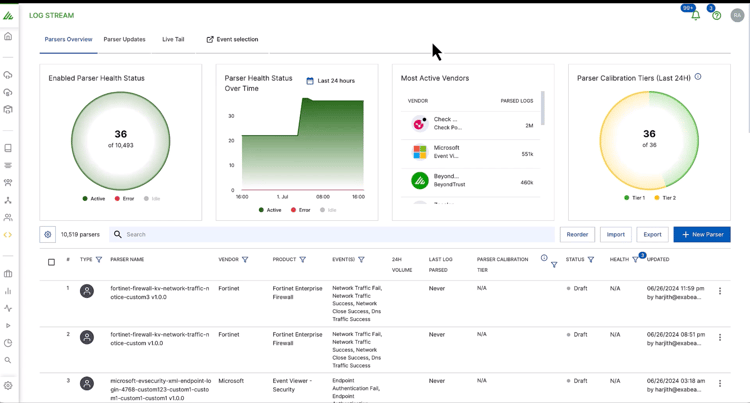Screen dimensions: 750x403
Task: Open the hierarchy tree icon in sidebar
Action: point(8,200)
